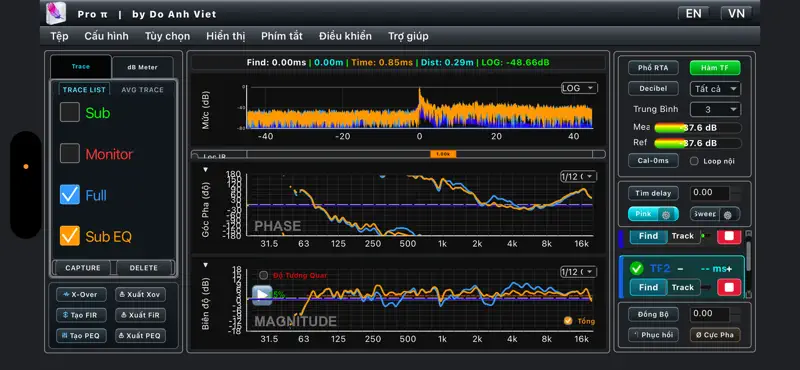Click the Mea level meter bar
The width and height of the screenshot is (800, 370).
[697, 128]
